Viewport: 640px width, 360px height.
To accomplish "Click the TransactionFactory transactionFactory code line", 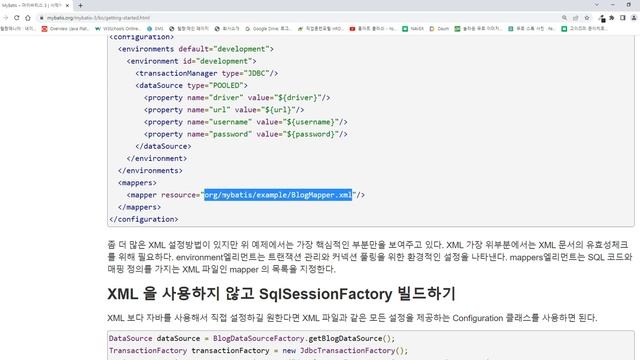I will click(258, 351).
